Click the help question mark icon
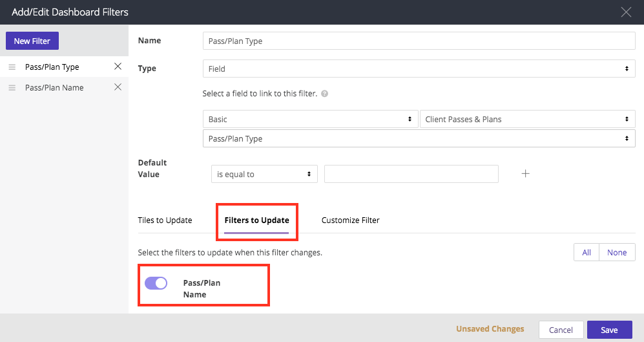The height and width of the screenshot is (342, 644). pos(324,94)
